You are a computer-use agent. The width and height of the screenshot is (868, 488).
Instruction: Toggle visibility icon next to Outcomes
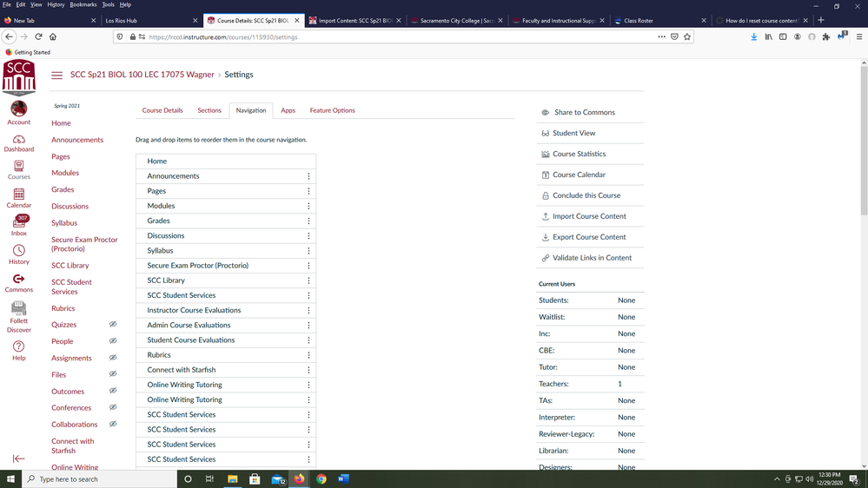(113, 391)
